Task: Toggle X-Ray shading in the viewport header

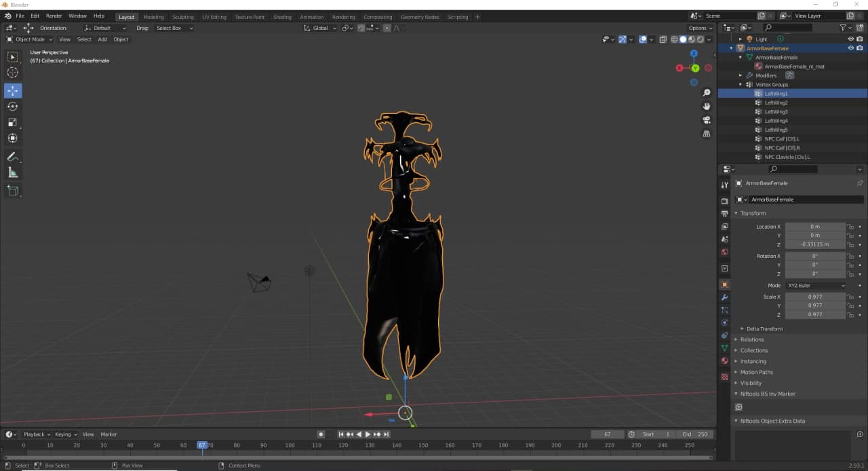Action: pos(663,39)
